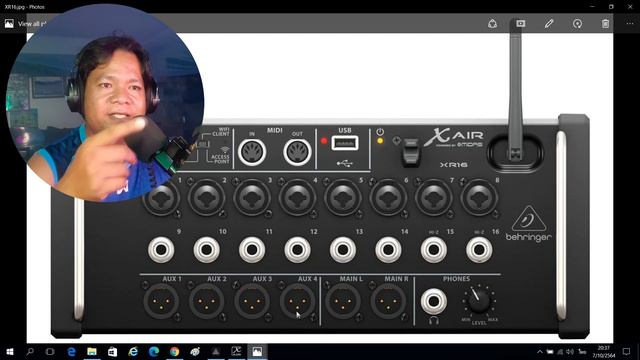Open the network icon in system tray
Viewport: 640px width, 360px height.
coord(560,351)
